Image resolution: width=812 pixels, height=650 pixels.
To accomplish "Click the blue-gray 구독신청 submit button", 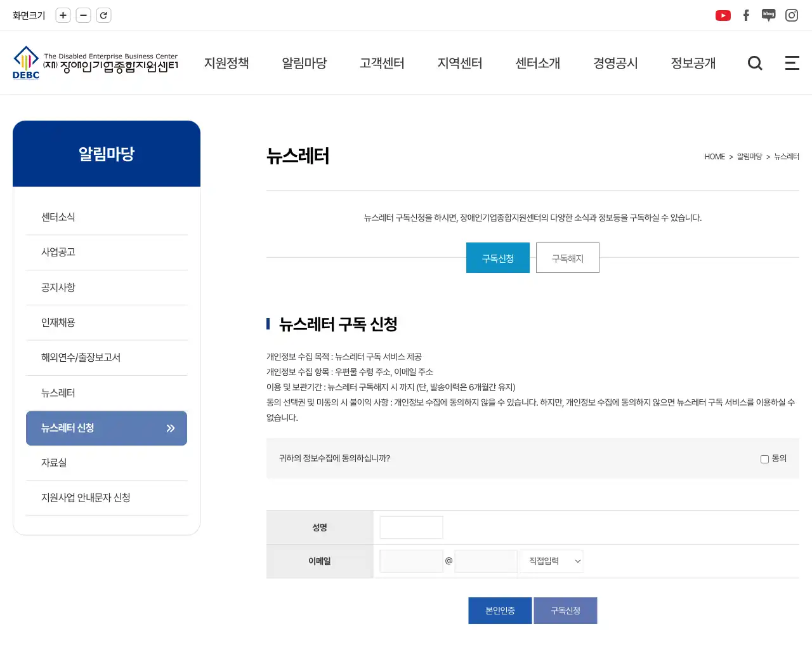I will [565, 611].
